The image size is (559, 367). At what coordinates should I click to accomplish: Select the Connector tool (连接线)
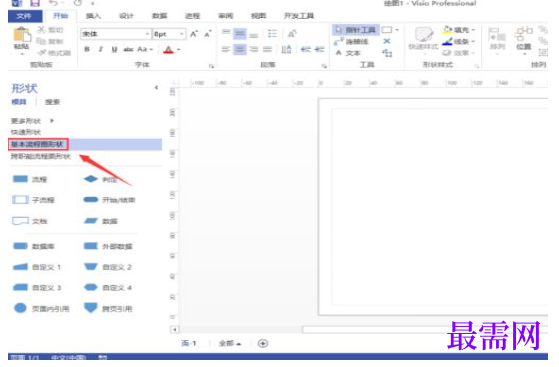[351, 41]
